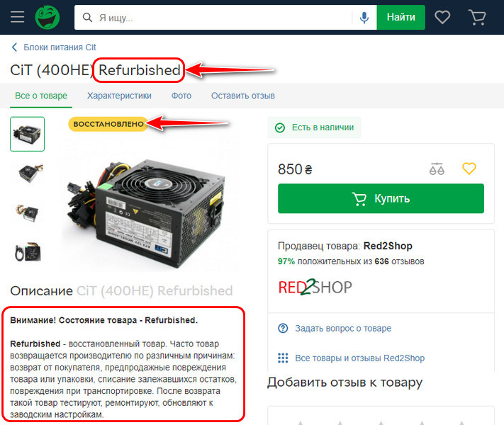Go back to Блоки питания Cit

click(x=60, y=47)
